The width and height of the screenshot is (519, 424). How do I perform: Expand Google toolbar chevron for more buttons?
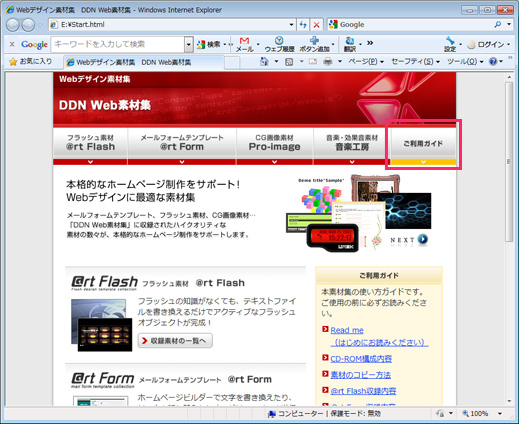[370, 43]
